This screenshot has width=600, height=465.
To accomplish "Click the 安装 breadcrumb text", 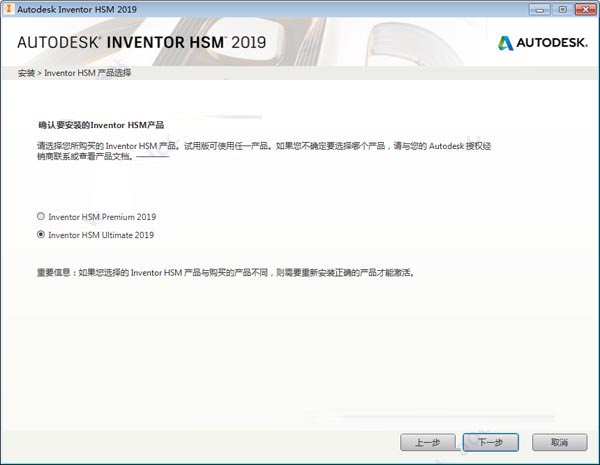I will 26,73.
